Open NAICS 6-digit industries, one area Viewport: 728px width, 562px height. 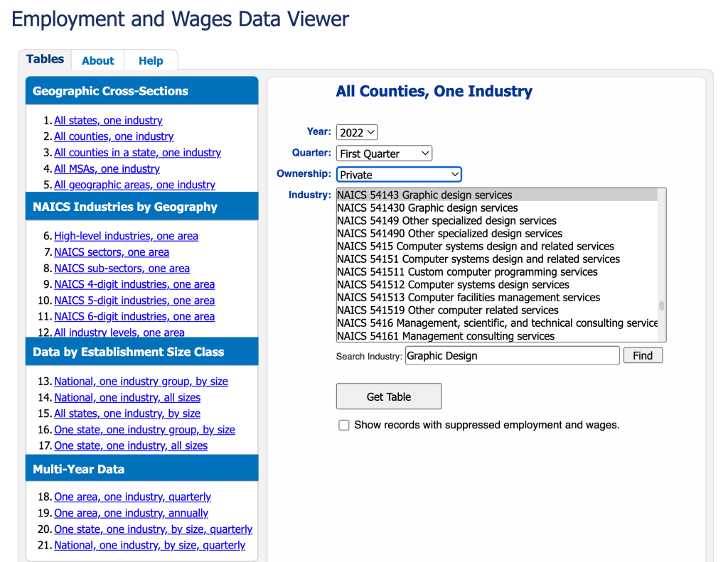coord(134,317)
